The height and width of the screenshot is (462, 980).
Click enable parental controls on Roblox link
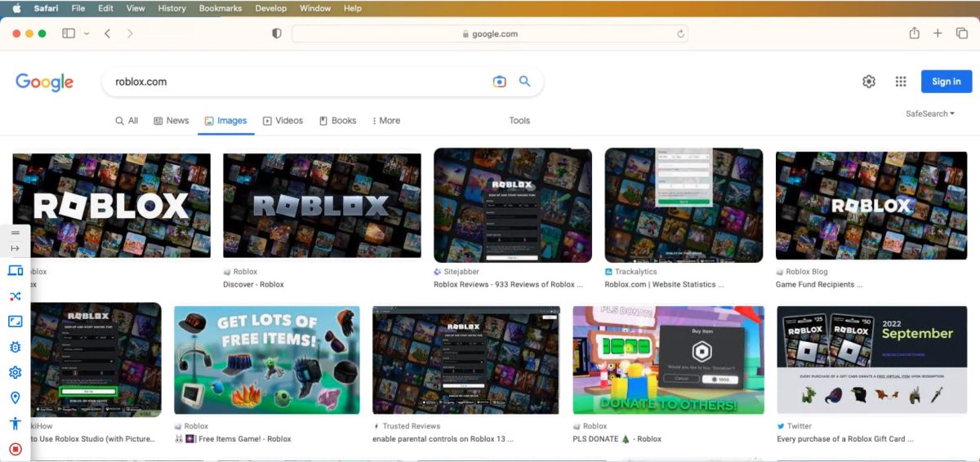tap(443, 439)
